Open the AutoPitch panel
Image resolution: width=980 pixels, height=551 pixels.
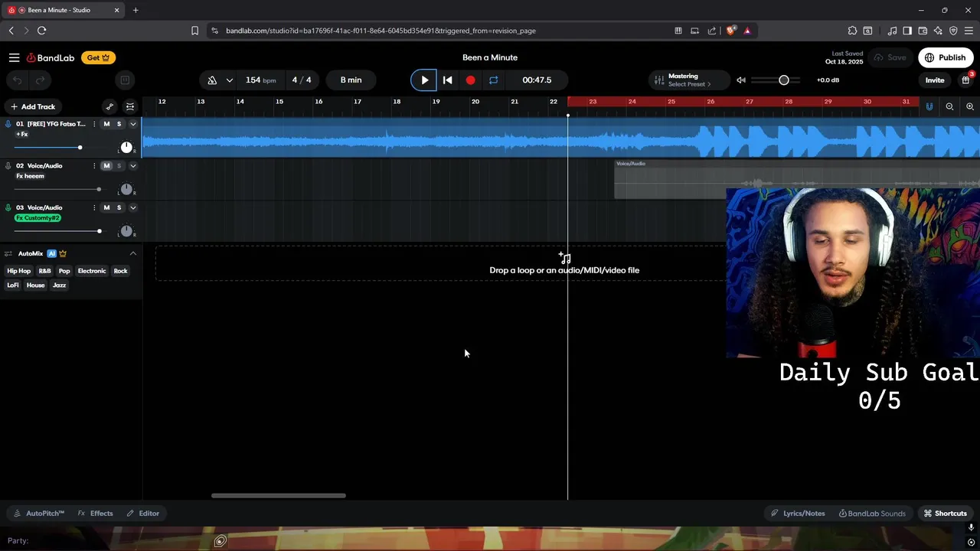39,514
